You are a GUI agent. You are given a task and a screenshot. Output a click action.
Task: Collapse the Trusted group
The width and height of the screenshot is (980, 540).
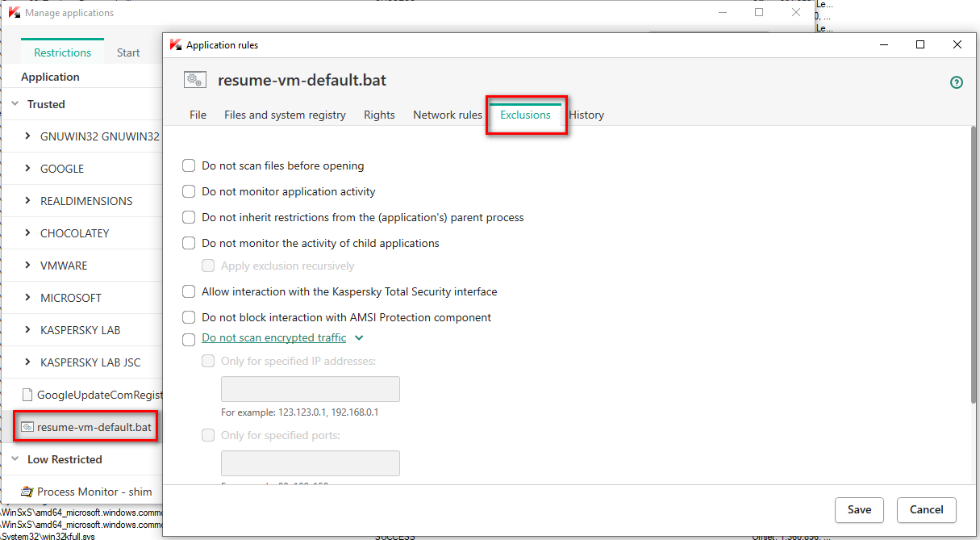[x=15, y=104]
